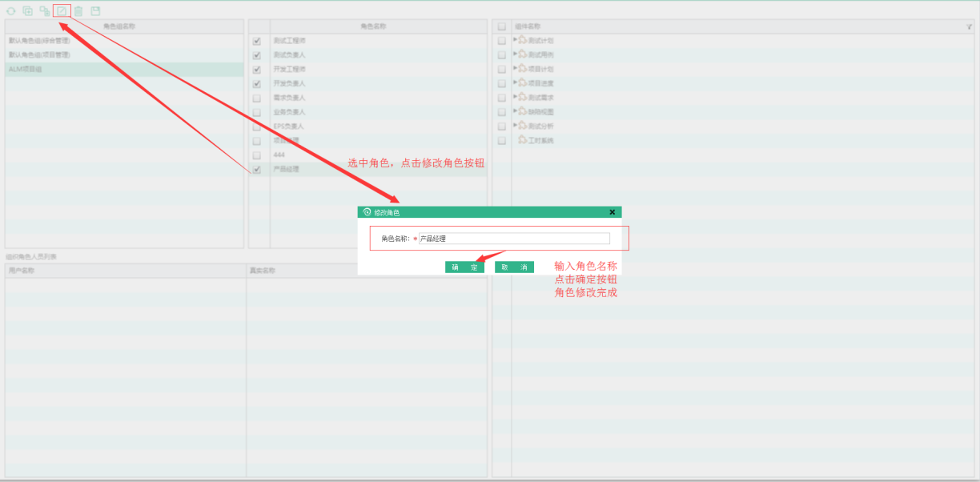The width and height of the screenshot is (980, 482).
Task: Click the 确定 confirm button
Action: coord(464,267)
